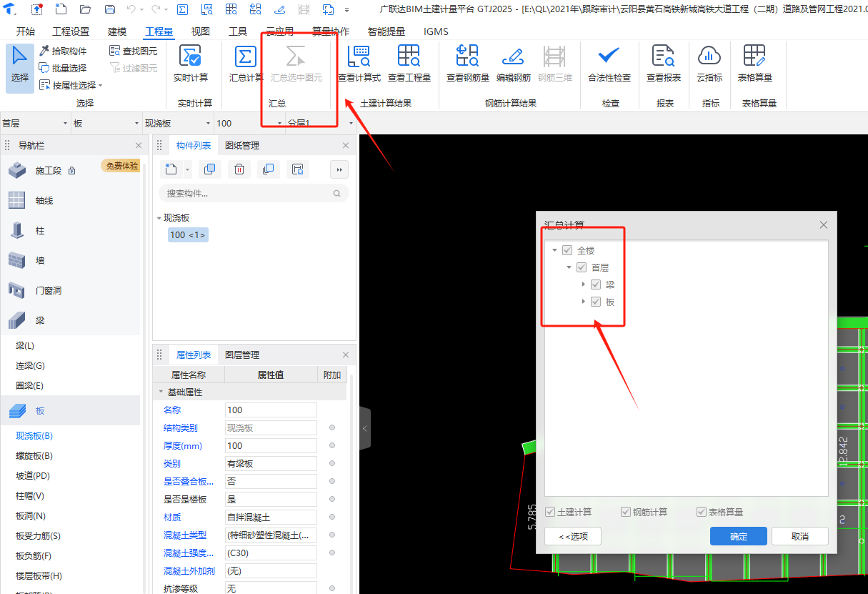
Task: Expand the 梁 tree node arrow in the dialog
Action: 584,284
